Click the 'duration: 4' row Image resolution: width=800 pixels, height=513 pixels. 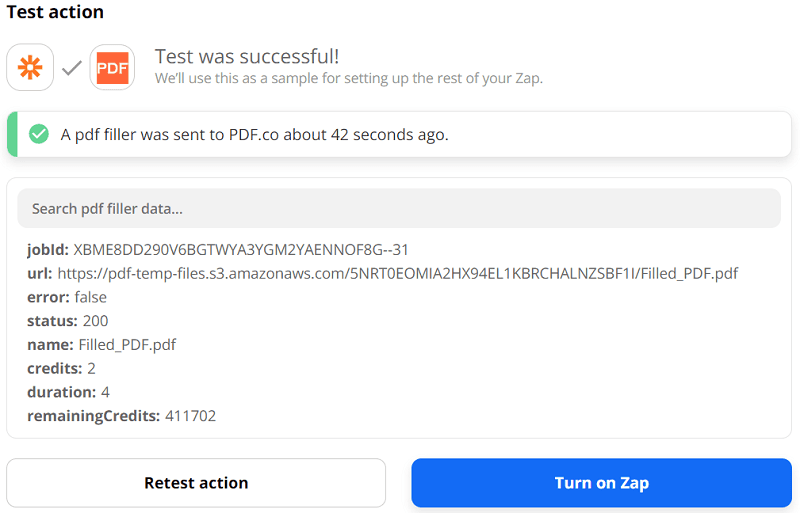68,392
